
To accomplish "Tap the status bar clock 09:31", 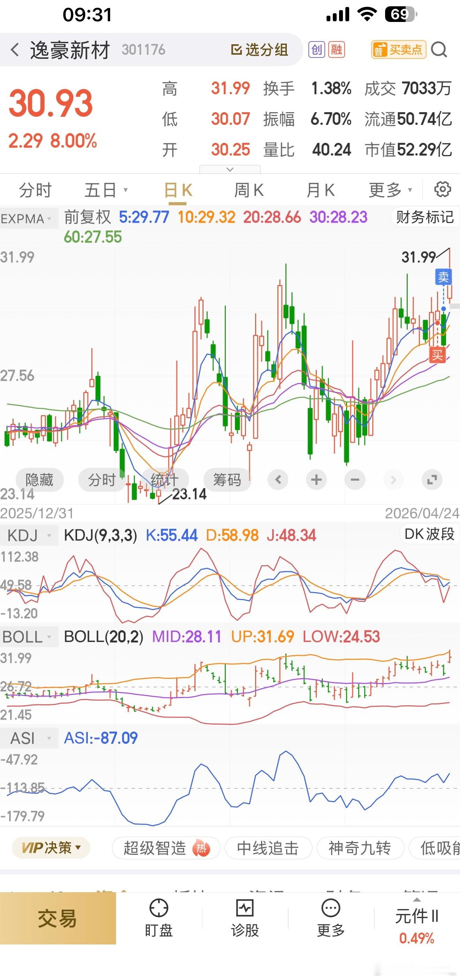I will (x=87, y=15).
